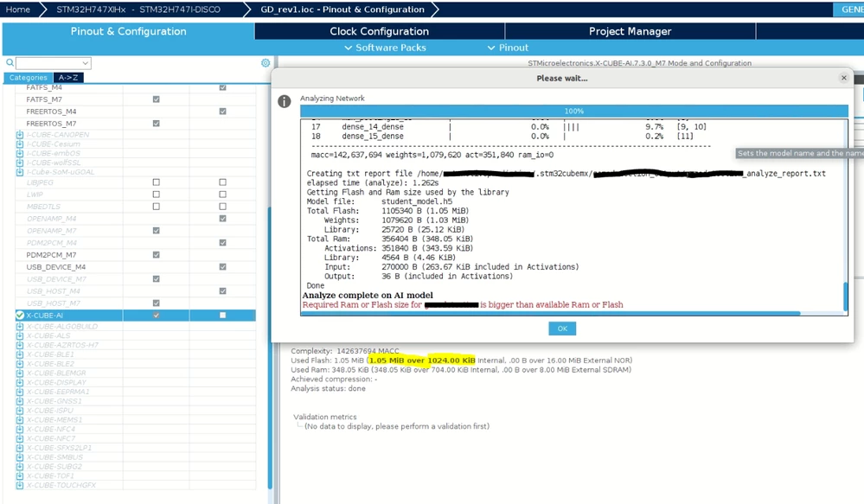Click the 100% analysis progress bar
Viewport: 864px width, 504px height.
tap(573, 112)
